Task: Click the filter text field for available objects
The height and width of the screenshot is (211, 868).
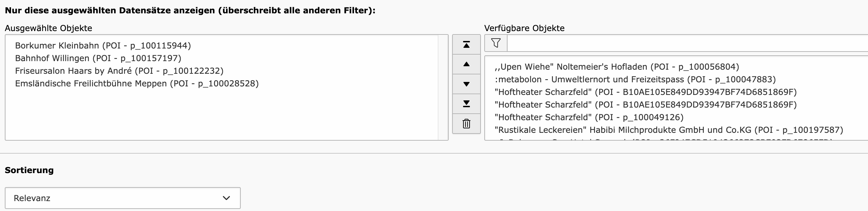Action: point(684,43)
